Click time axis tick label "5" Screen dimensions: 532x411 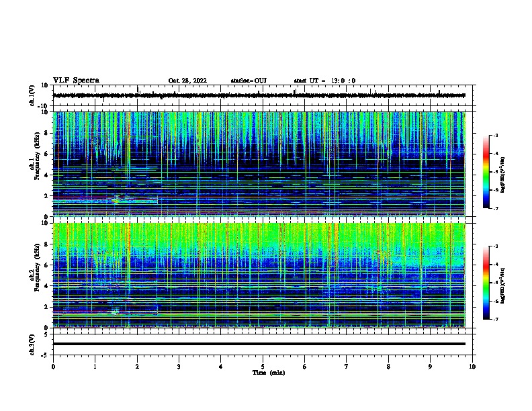(x=263, y=367)
